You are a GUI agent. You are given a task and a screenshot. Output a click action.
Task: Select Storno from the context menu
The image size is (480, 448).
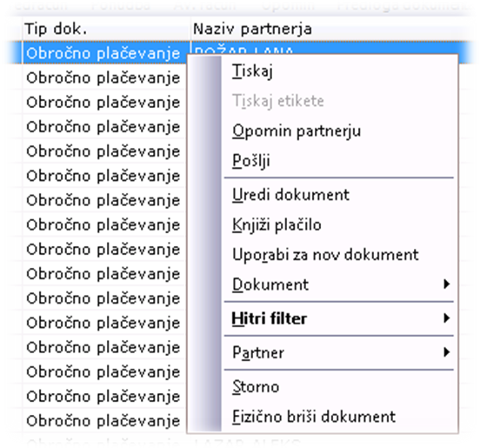point(256,387)
